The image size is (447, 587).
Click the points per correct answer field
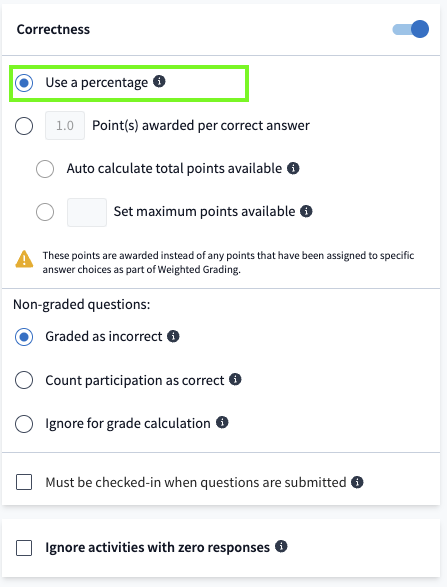[65, 125]
